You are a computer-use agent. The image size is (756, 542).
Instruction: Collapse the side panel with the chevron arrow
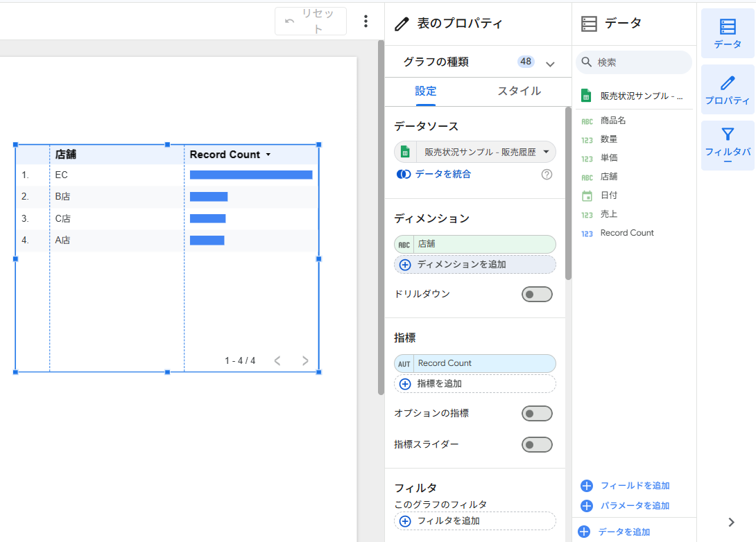click(x=732, y=523)
